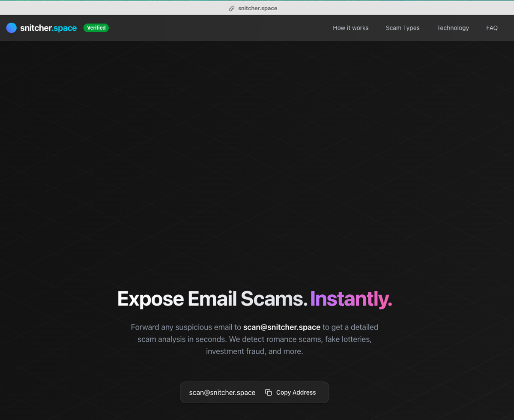Screen dimensions: 514x420
Task: Click the gradient word Instantly.
Action: (x=351, y=299)
